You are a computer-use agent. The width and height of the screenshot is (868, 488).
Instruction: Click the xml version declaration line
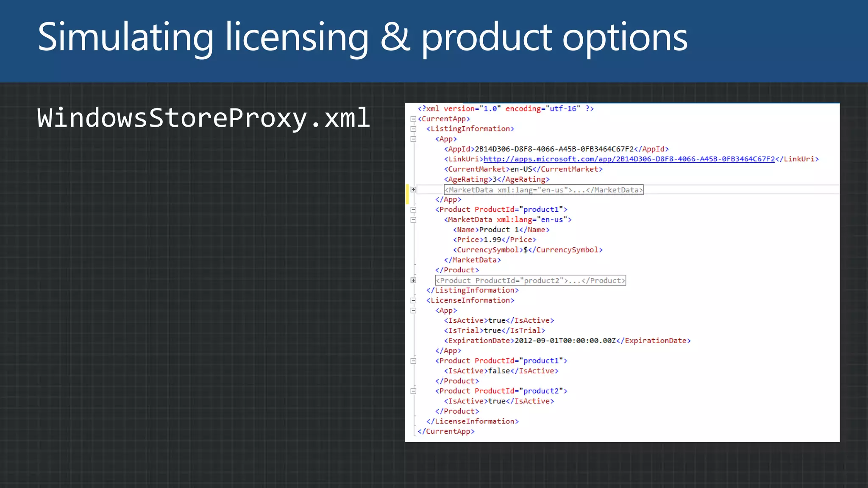click(506, 109)
